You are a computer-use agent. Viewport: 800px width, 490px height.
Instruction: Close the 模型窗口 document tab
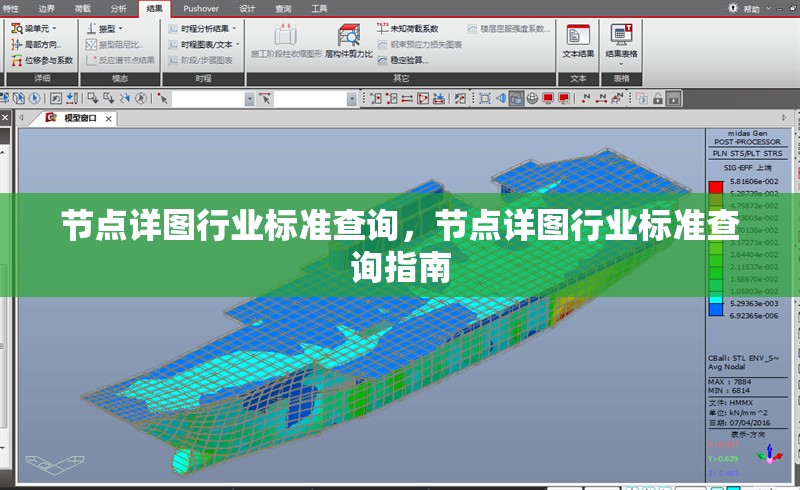coord(108,118)
